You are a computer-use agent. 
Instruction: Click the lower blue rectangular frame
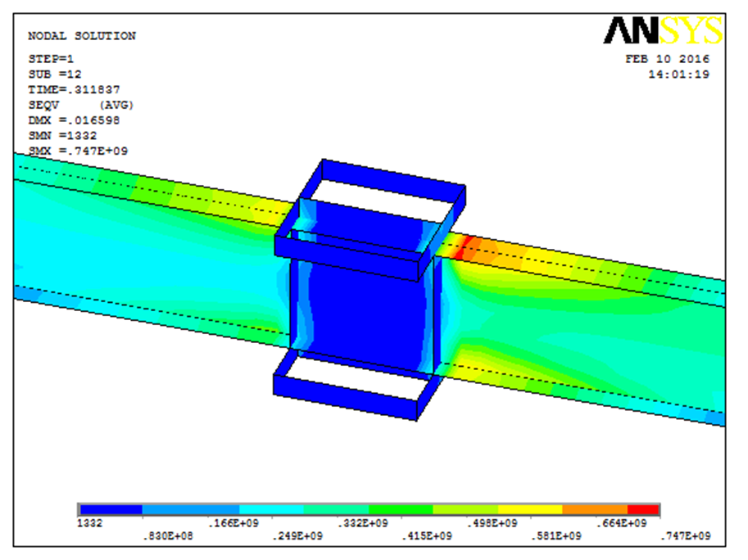pyautogui.click(x=358, y=386)
